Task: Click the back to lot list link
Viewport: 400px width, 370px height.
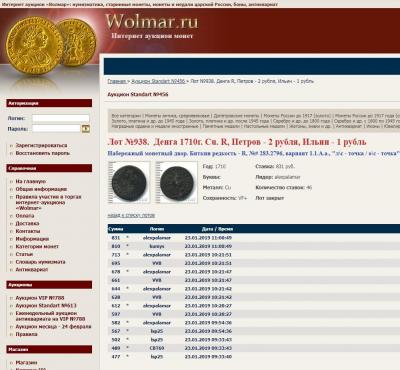Action: coord(131,216)
